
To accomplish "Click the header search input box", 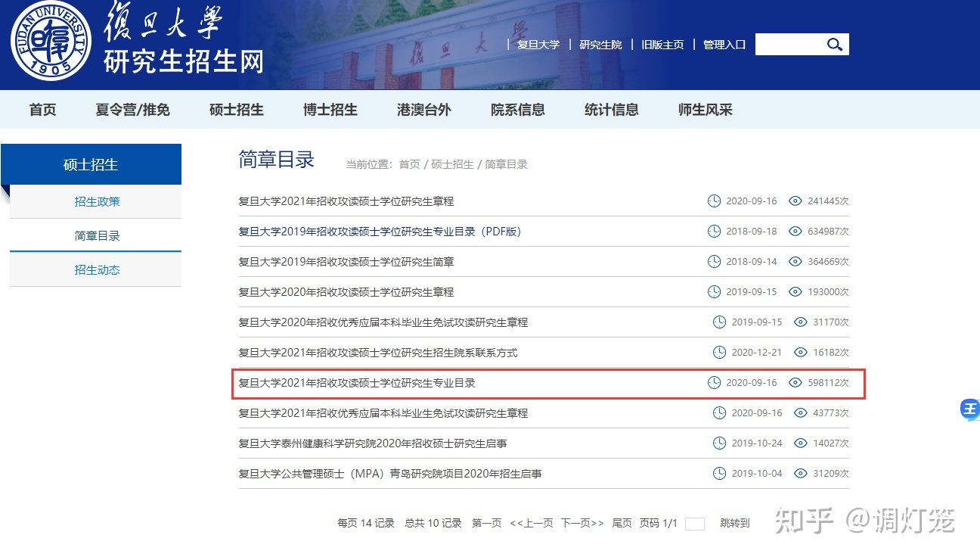I will pyautogui.click(x=789, y=45).
